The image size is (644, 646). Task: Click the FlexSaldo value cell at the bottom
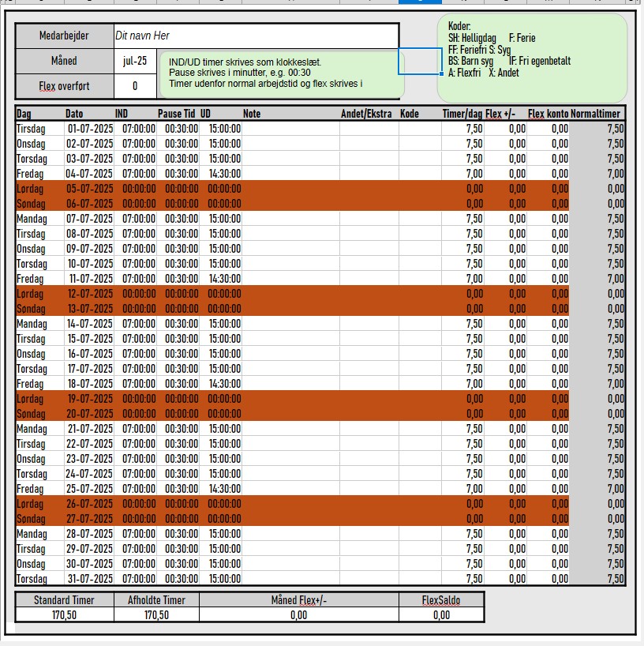[x=442, y=613]
